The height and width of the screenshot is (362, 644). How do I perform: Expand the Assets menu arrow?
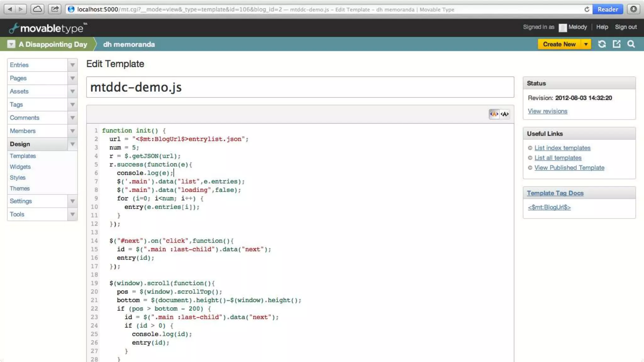(x=72, y=91)
